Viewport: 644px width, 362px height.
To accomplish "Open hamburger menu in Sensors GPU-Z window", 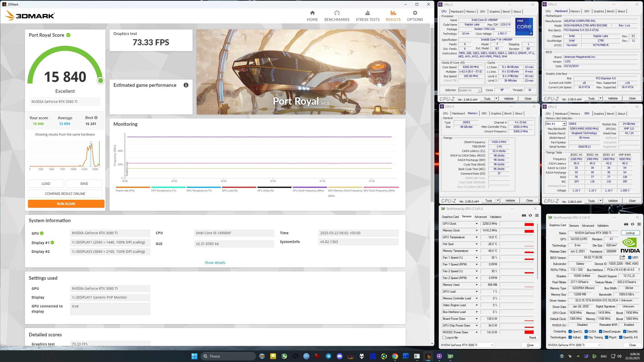I will (x=537, y=215).
